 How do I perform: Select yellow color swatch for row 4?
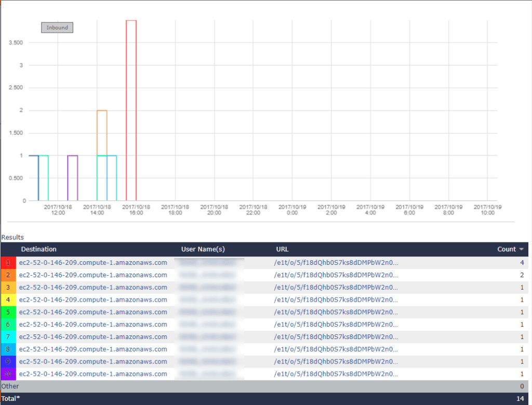[8, 300]
